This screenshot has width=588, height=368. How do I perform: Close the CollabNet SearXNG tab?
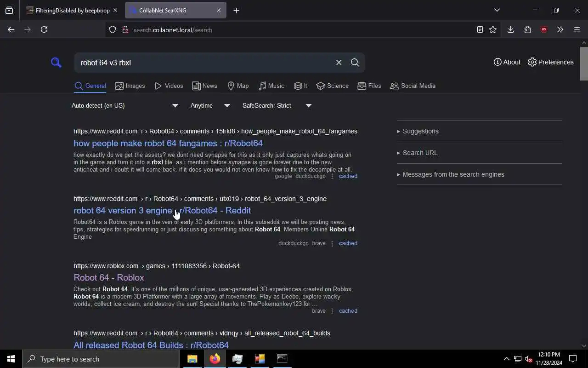click(219, 10)
